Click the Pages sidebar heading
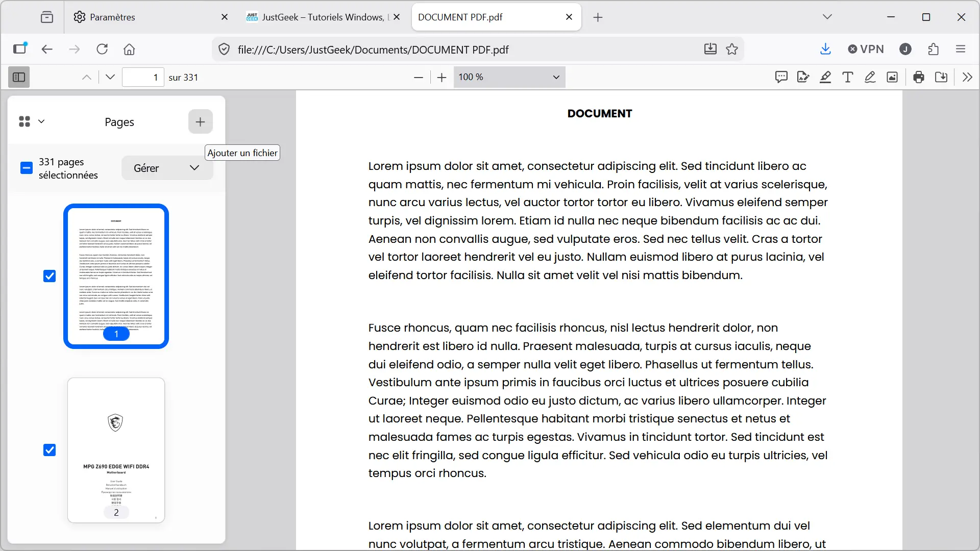 click(119, 122)
